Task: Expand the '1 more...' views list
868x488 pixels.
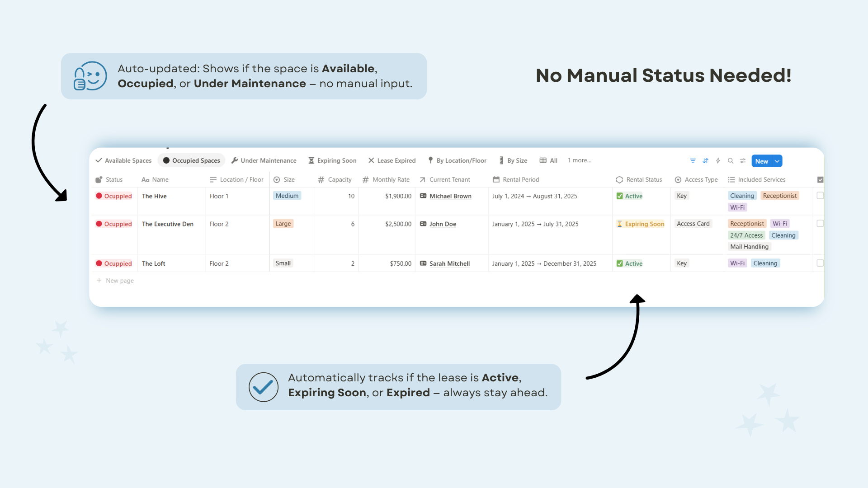Action: [580, 160]
